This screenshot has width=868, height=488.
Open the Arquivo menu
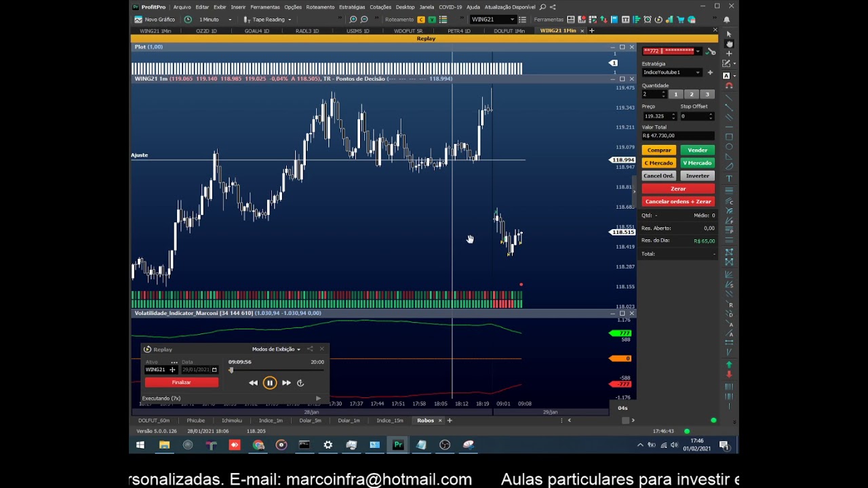click(x=182, y=7)
